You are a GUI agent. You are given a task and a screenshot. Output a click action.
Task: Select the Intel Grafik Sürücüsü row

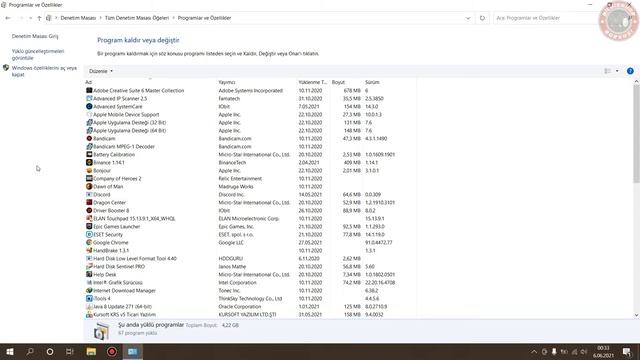pos(250,282)
